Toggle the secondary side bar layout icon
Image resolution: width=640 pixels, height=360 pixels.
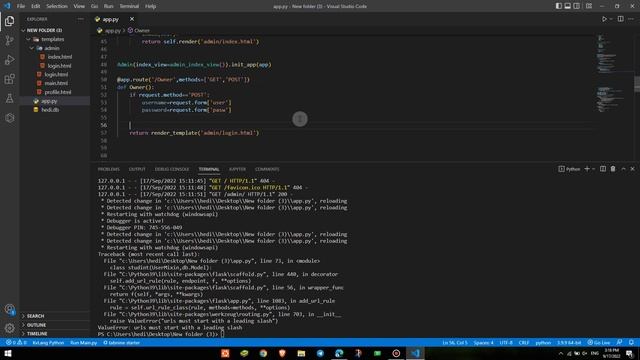(576, 6)
